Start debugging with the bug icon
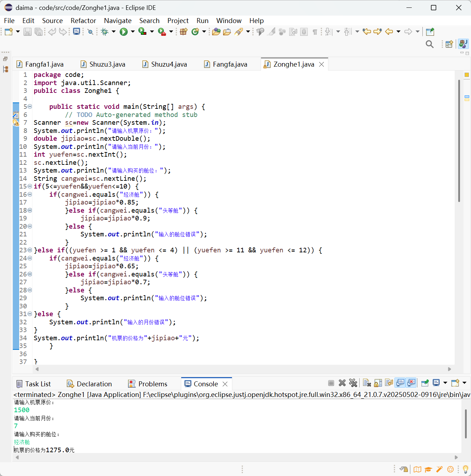Screen dimensions: 471x476 tap(105, 32)
